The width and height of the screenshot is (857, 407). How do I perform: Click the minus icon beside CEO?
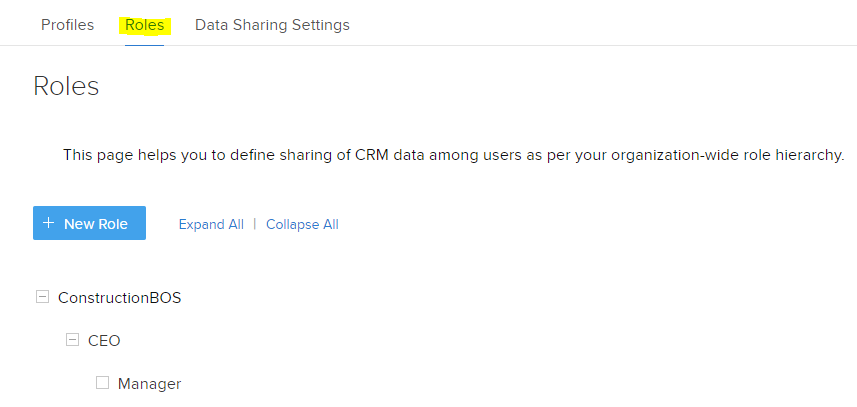(72, 340)
